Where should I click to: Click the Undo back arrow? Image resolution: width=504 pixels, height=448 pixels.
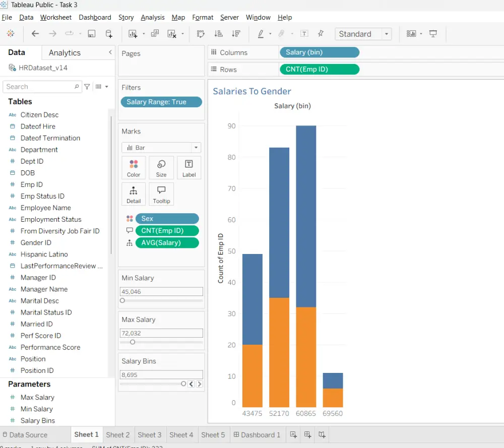pyautogui.click(x=35, y=33)
